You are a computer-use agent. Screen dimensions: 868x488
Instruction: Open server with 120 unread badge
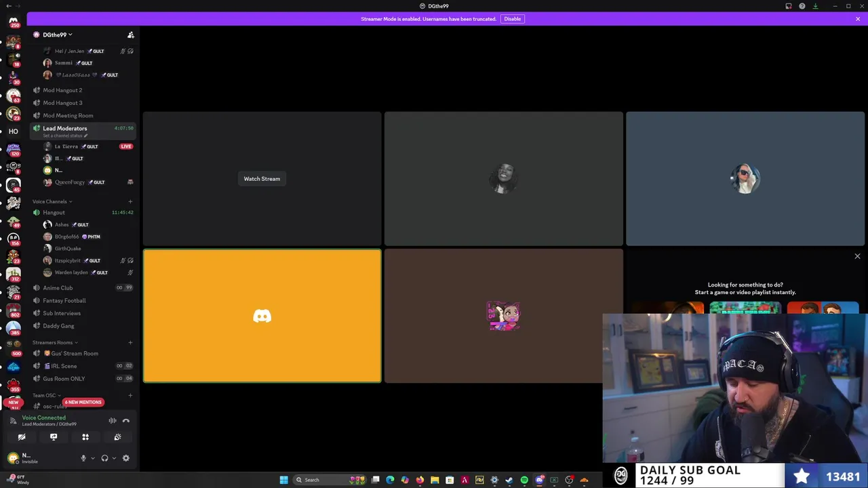click(x=13, y=149)
